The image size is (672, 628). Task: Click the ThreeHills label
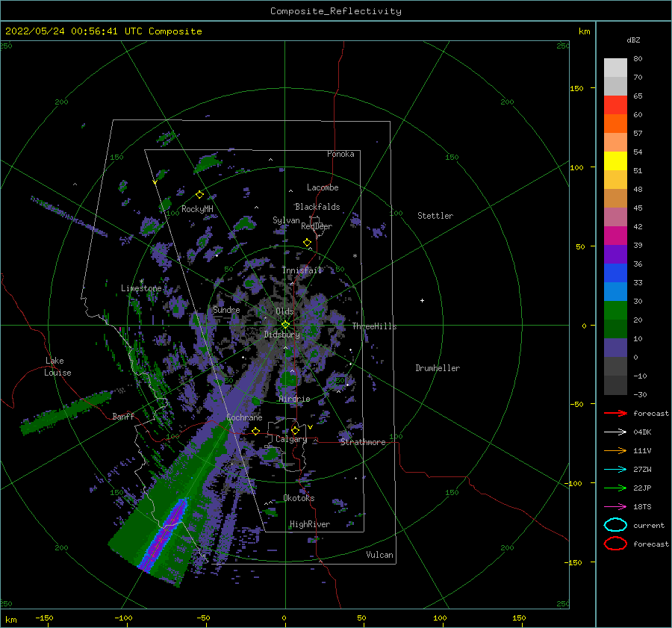[374, 326]
